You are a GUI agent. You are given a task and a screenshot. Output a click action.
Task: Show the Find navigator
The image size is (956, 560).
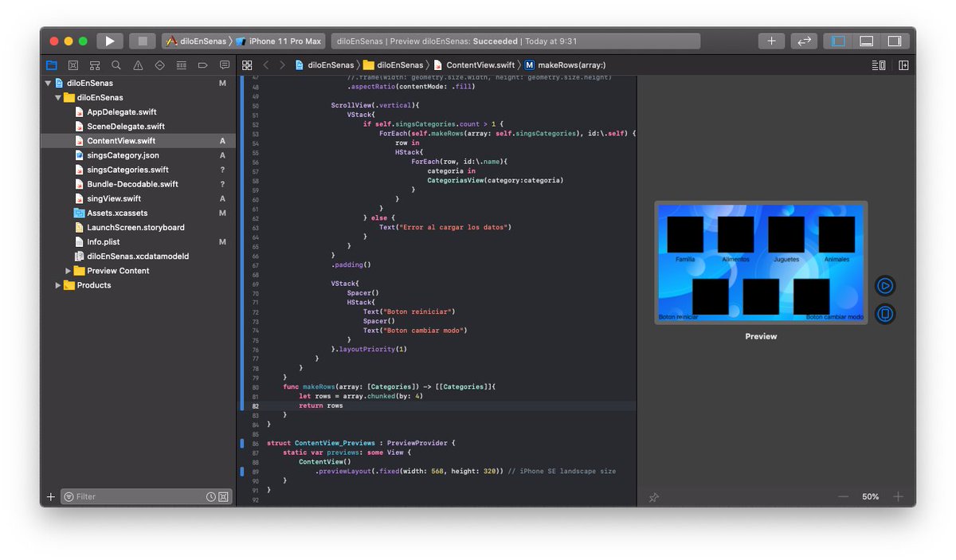click(116, 65)
